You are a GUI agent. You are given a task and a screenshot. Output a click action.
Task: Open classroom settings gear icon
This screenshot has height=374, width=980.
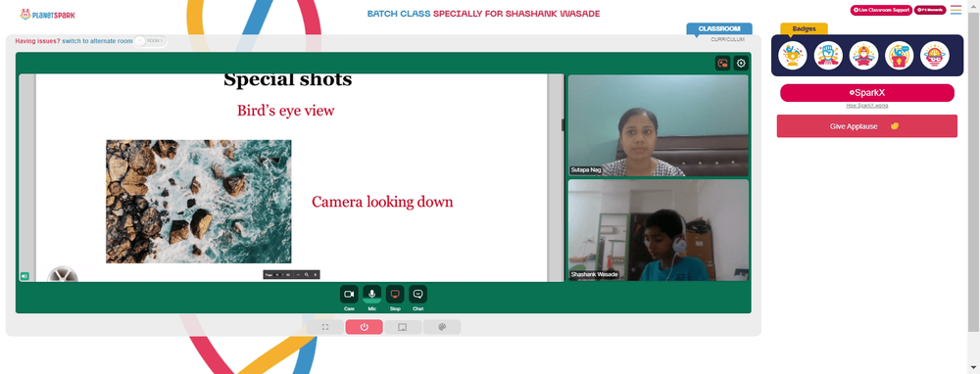point(741,63)
